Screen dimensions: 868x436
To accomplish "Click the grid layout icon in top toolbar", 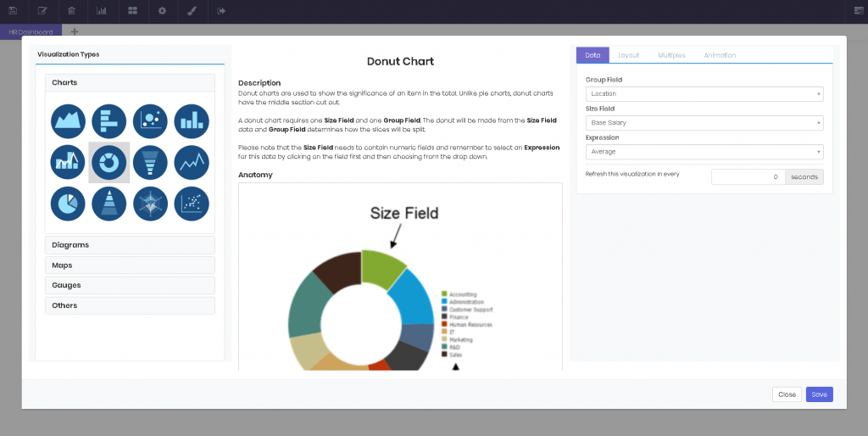I will point(132,10).
